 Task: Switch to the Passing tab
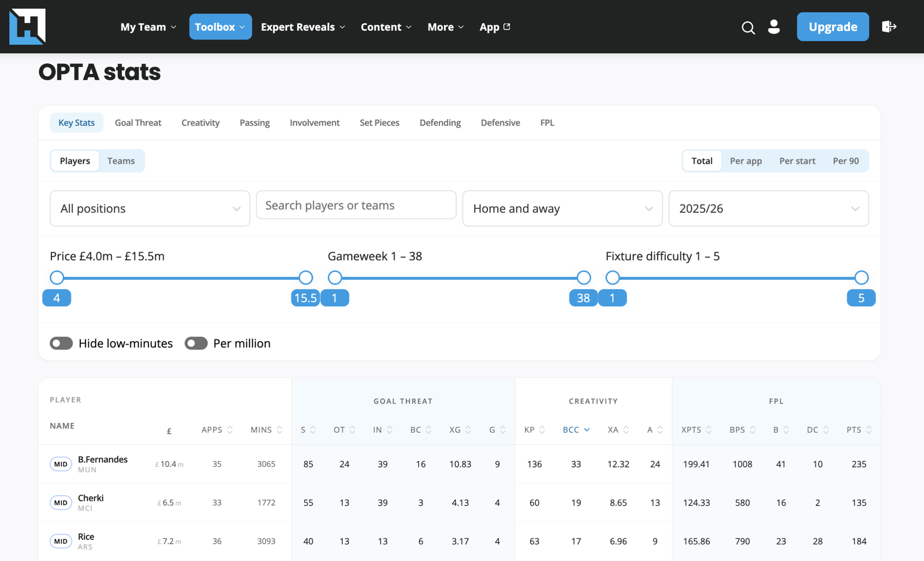point(255,123)
